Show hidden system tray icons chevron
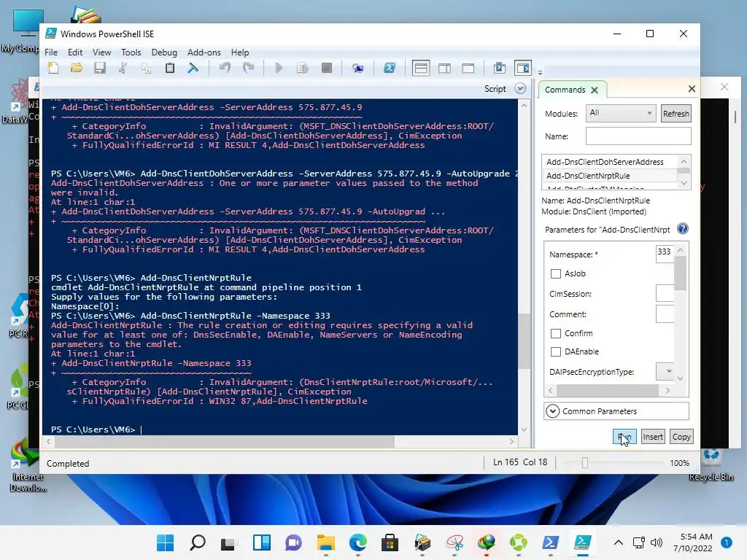 point(618,542)
